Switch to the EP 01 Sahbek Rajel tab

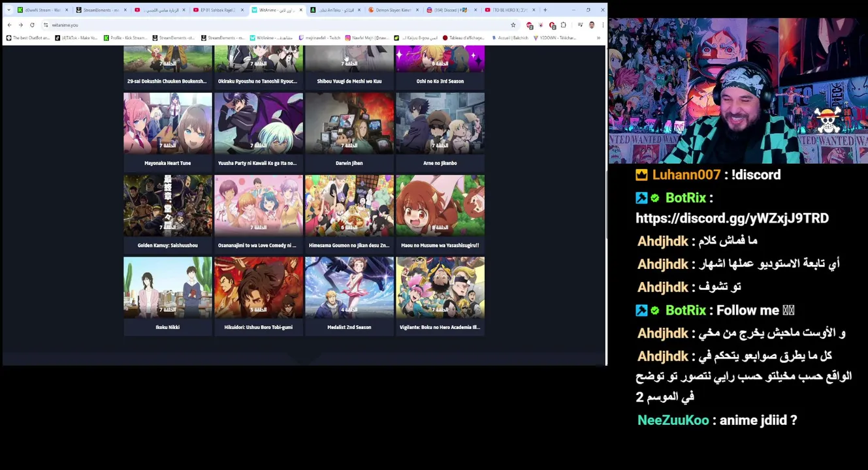(x=217, y=10)
